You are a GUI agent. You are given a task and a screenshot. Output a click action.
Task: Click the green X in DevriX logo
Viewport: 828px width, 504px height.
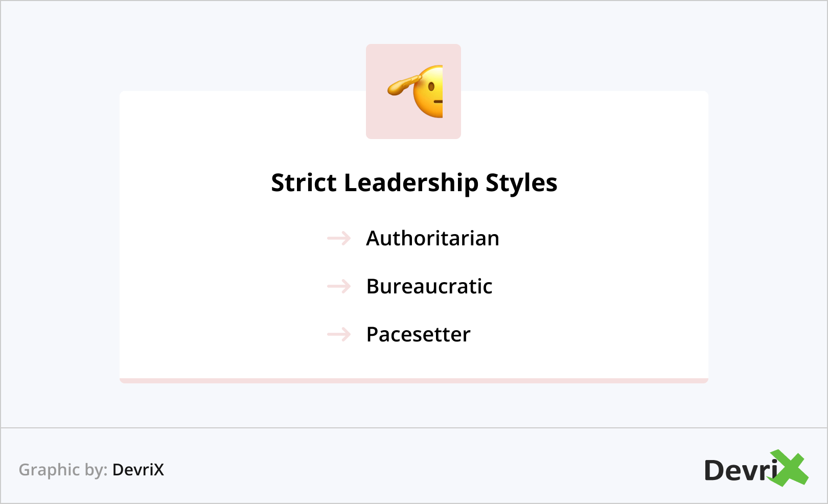(789, 468)
